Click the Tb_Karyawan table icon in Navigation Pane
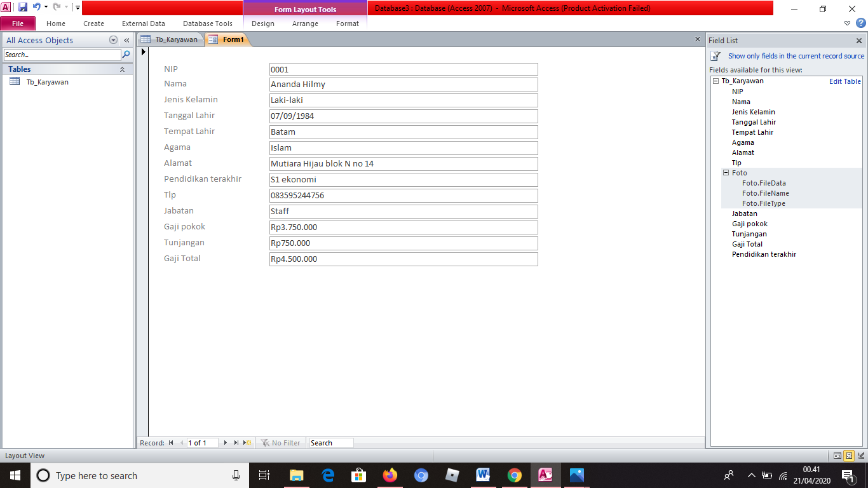The image size is (868, 488). [14, 81]
